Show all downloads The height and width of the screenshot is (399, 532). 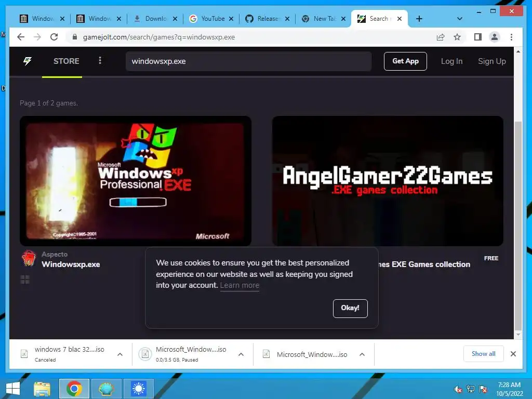[x=484, y=354]
